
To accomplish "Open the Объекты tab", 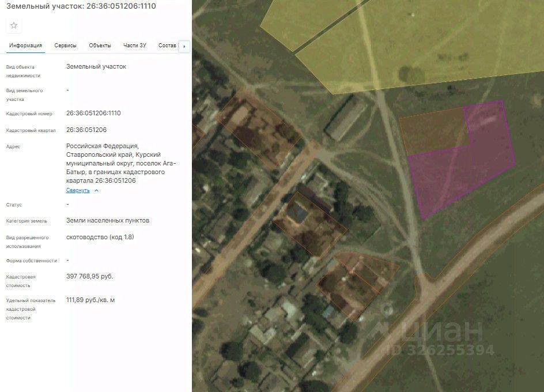I will coord(100,46).
